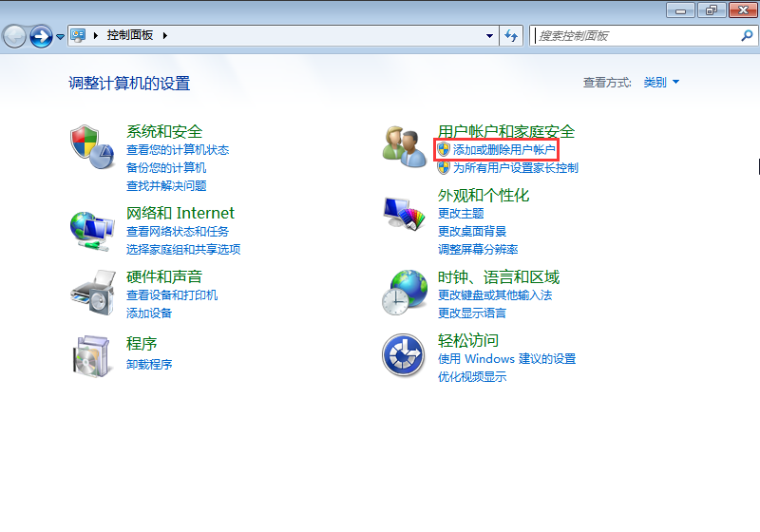This screenshot has height=532, width=760.
Task: Click the refresh icon beside the address bar
Action: click(511, 35)
